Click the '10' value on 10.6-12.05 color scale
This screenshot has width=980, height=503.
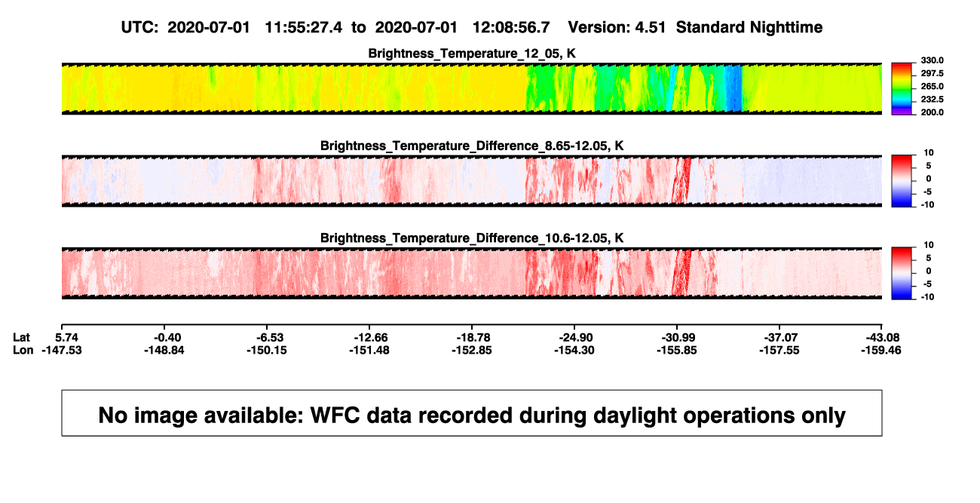coord(929,244)
